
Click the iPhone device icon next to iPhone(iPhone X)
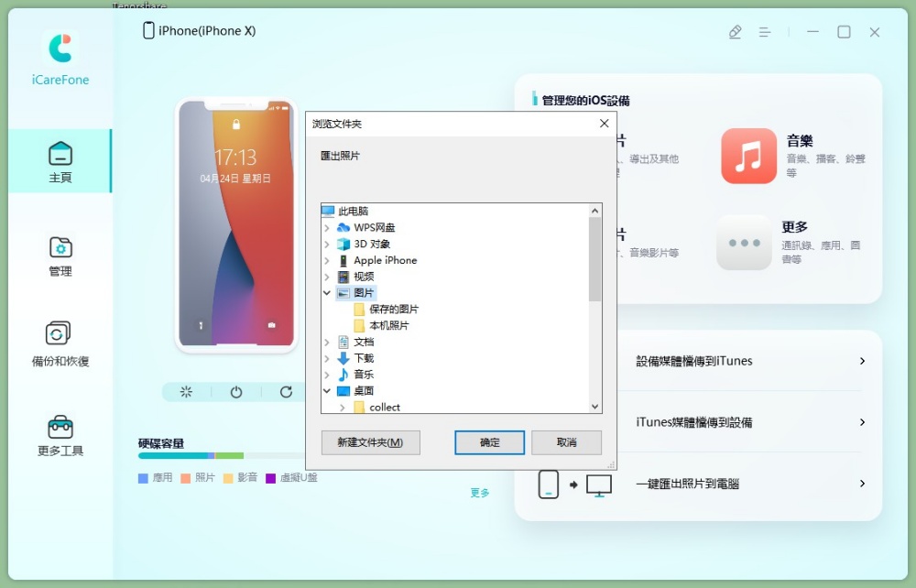(148, 30)
